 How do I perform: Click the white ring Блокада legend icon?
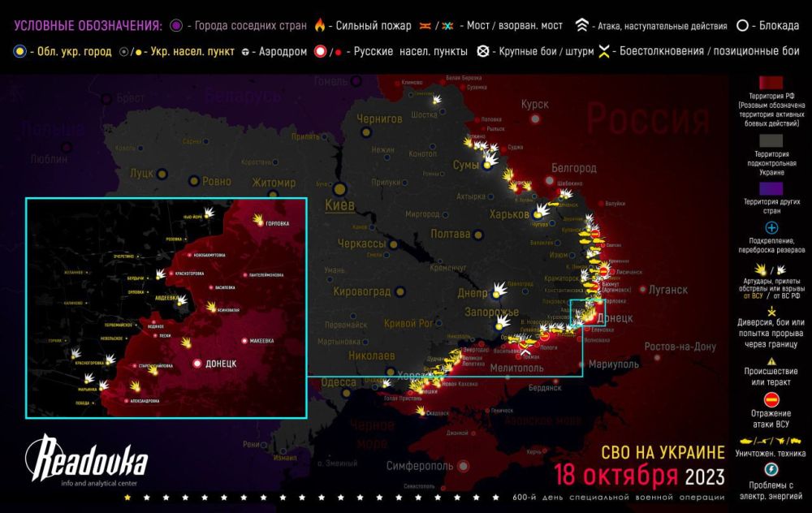click(x=743, y=26)
